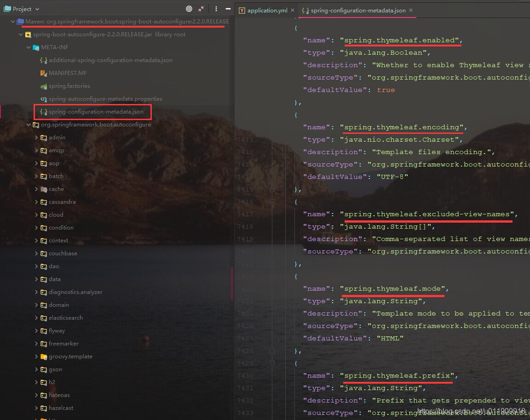Image resolution: width=530 pixels, height=420 pixels.
Task: Fold JSON block at line 7415
Action: 272,189
